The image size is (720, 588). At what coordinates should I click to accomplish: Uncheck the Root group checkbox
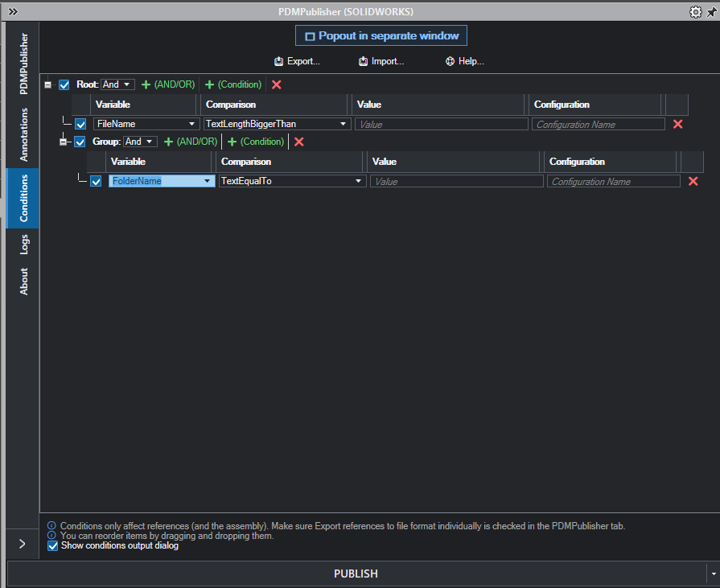coord(64,85)
